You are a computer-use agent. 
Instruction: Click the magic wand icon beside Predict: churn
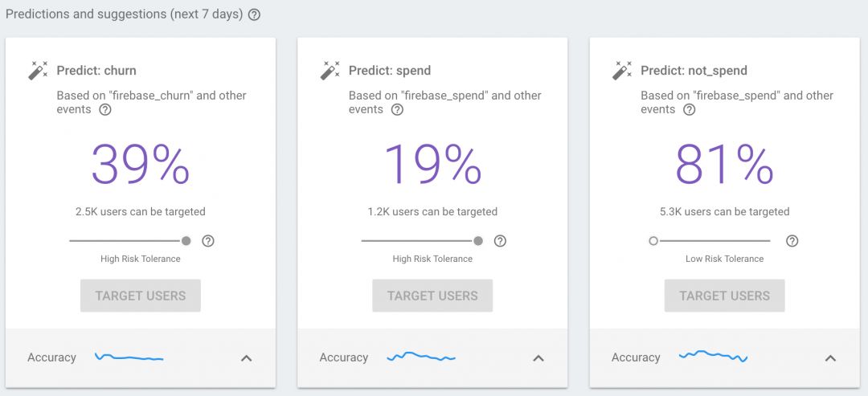(38, 71)
